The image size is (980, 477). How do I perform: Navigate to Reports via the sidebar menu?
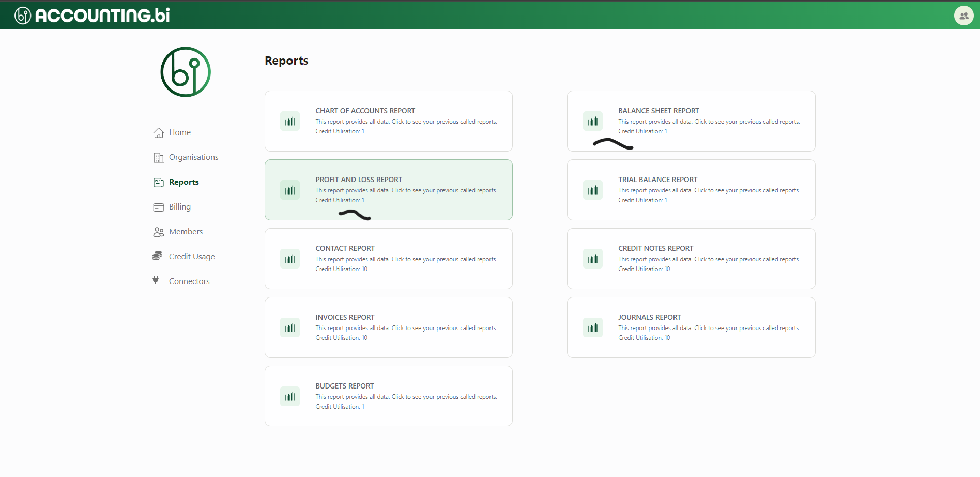(183, 182)
